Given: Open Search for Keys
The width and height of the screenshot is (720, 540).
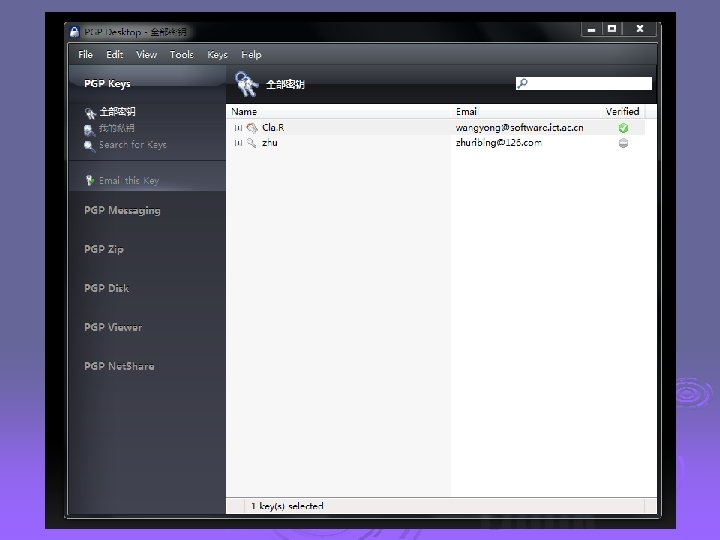Looking at the screenshot, I should (x=133, y=145).
